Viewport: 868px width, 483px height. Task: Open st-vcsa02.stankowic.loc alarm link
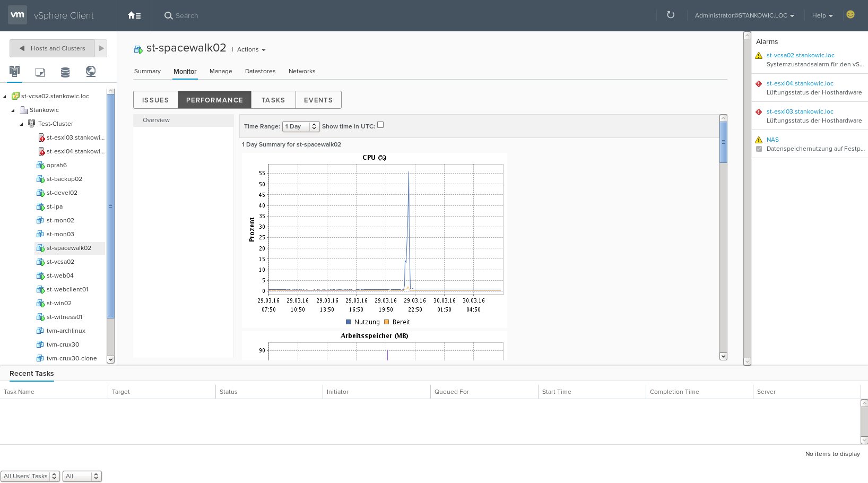[800, 55]
